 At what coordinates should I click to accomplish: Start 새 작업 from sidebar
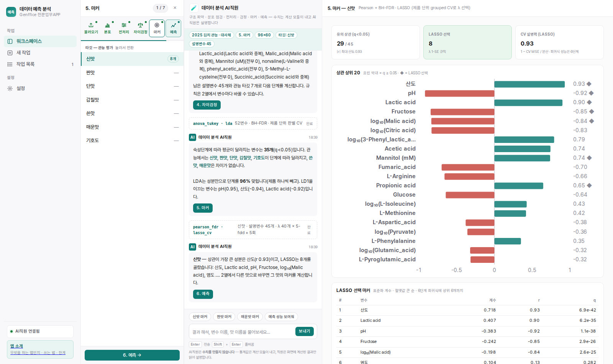coord(40,52)
